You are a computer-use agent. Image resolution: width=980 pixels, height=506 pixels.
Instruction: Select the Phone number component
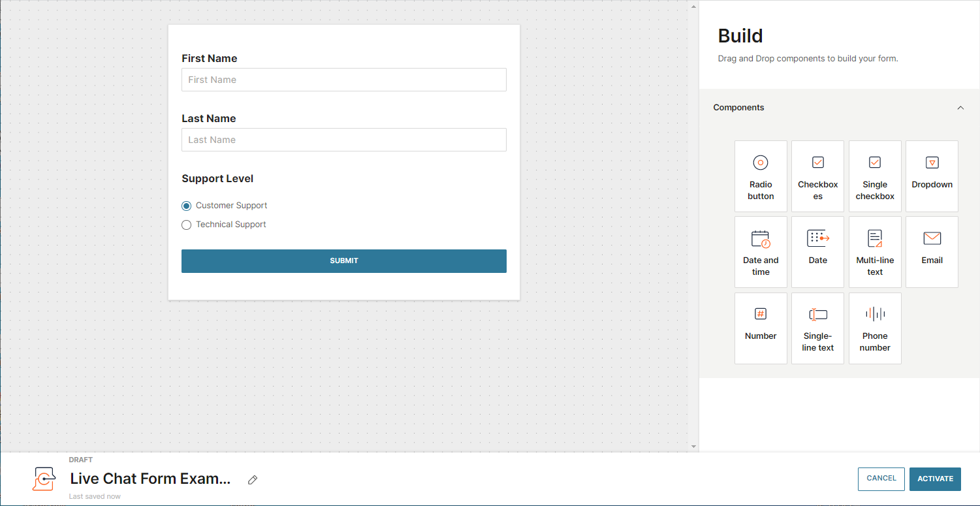click(x=875, y=328)
